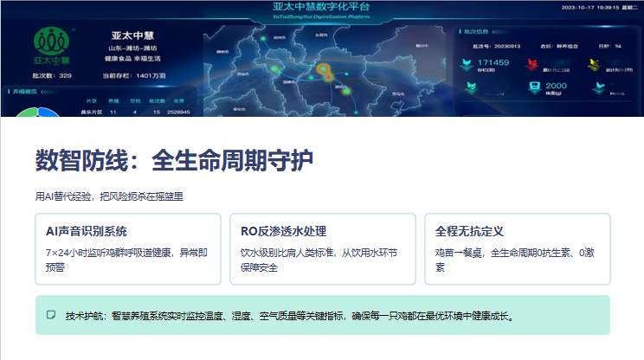Screen dimensions: 644x360
Task: Click the orange heatmap hotspot on map
Action: [324, 70]
